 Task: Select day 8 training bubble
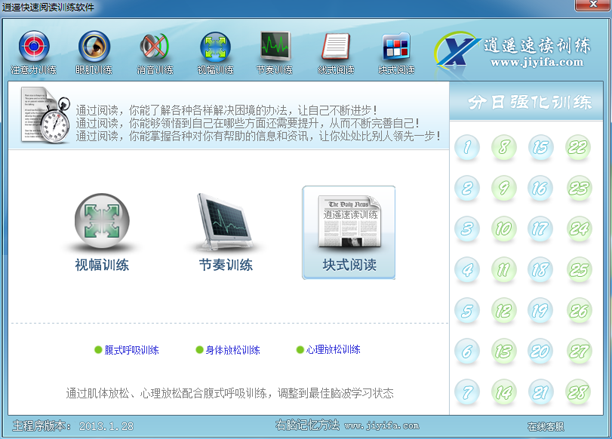click(x=505, y=149)
